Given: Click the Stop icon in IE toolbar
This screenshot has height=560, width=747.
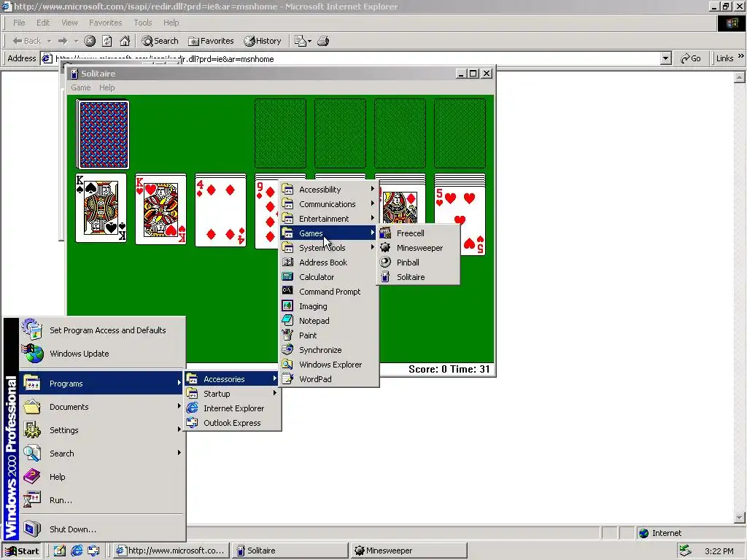Looking at the screenshot, I should pyautogui.click(x=90, y=41).
